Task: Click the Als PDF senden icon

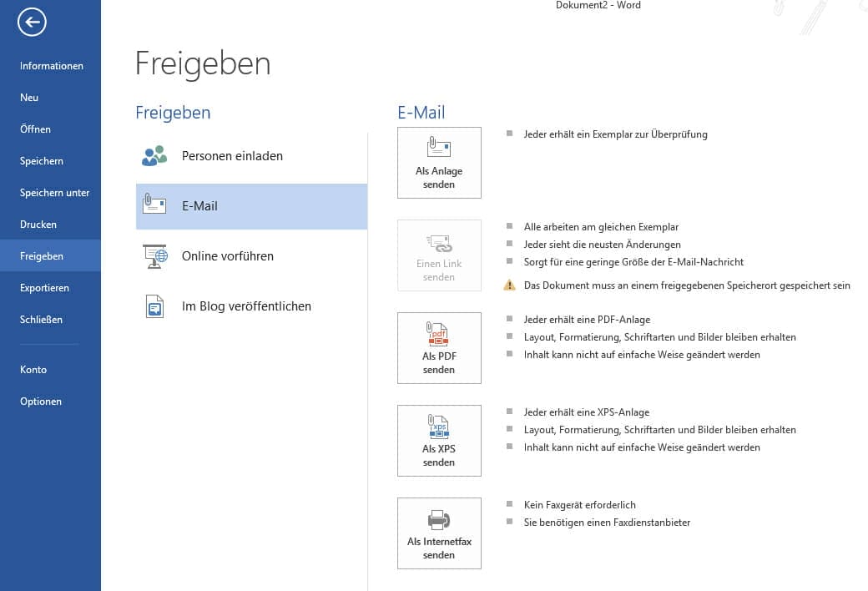Action: click(x=439, y=334)
